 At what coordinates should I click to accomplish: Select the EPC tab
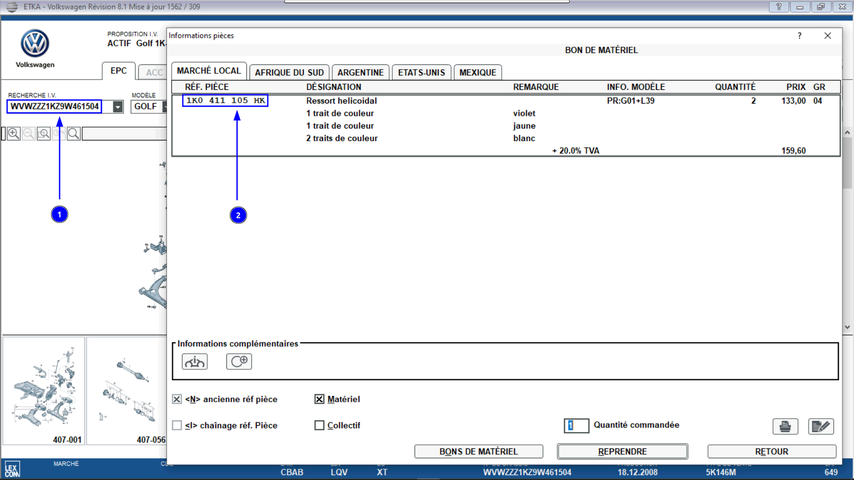[x=118, y=71]
